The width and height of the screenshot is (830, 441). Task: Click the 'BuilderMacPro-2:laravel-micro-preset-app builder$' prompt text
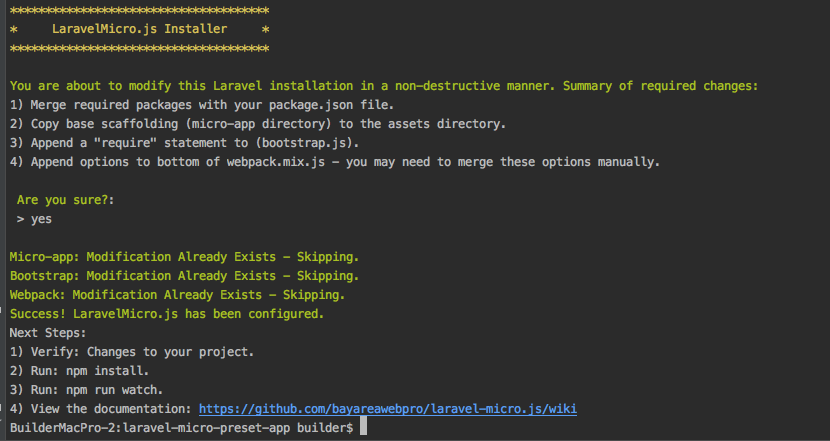[x=182, y=428]
